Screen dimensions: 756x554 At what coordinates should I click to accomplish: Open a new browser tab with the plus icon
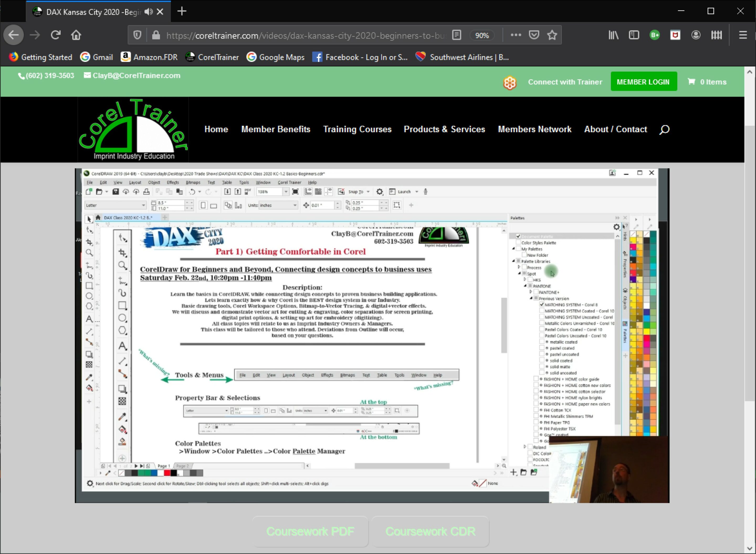coord(182,11)
